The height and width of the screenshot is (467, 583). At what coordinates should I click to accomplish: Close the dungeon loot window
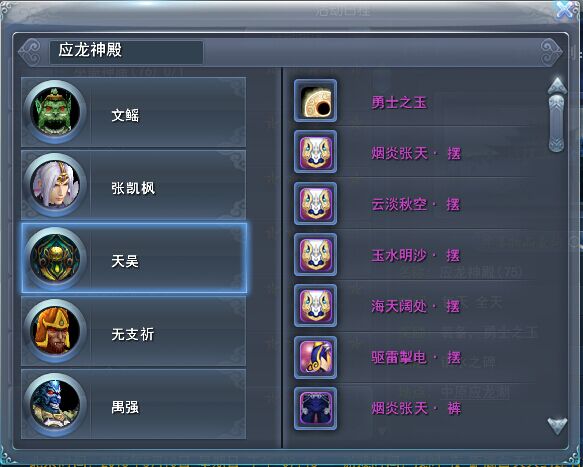click(x=566, y=10)
